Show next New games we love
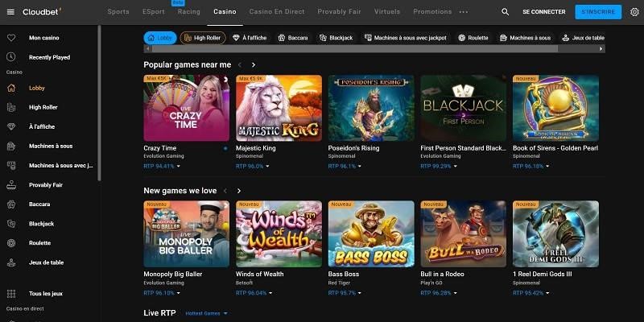 [238, 191]
